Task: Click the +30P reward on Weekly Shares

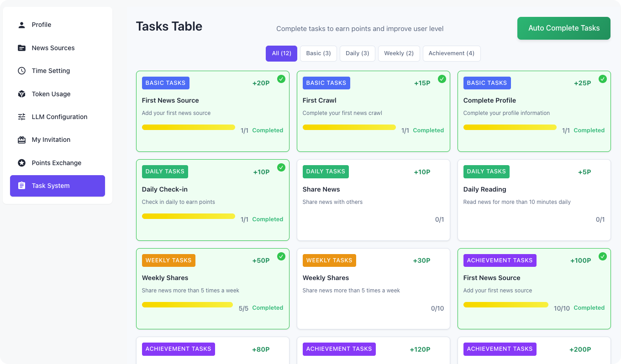Action: tap(422, 260)
